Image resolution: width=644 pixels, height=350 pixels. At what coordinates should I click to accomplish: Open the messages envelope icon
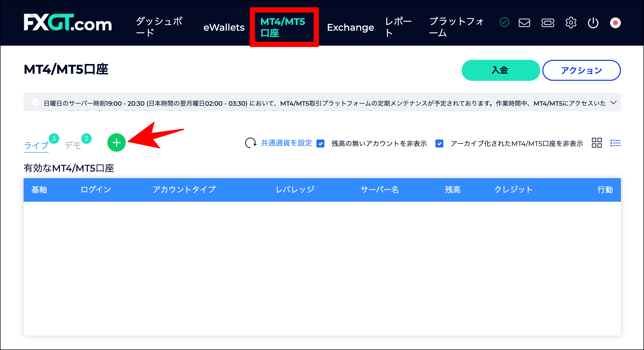click(x=524, y=23)
